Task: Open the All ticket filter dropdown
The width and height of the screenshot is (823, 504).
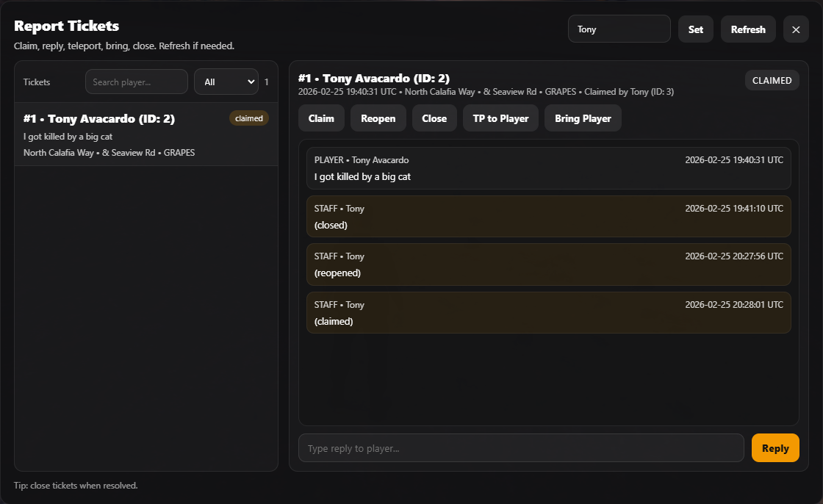Action: pos(226,82)
